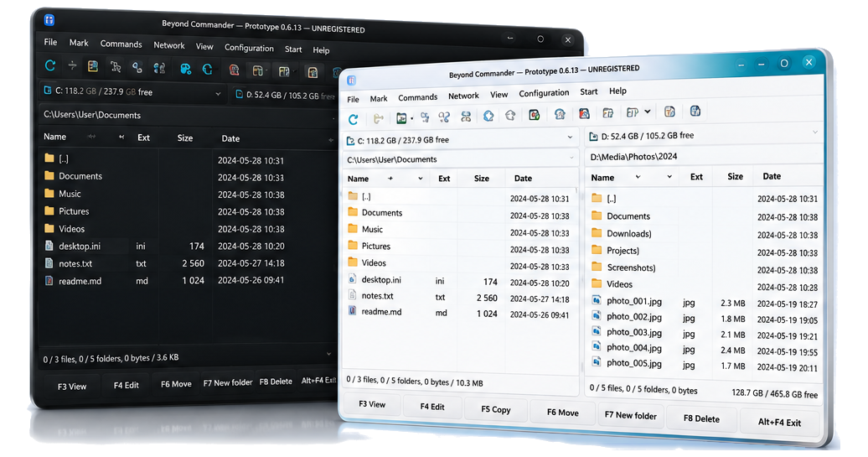This screenshot has height=457, width=868.
Task: Expand the C: drive dropdown in light window
Action: point(570,137)
